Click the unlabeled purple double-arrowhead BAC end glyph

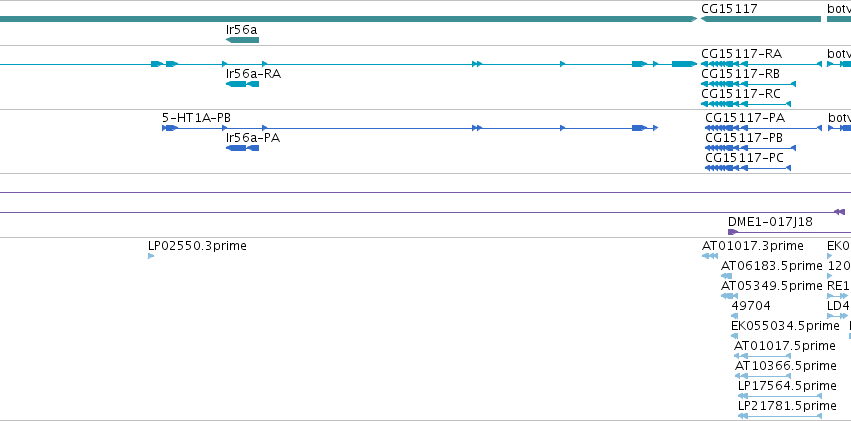click(x=839, y=212)
